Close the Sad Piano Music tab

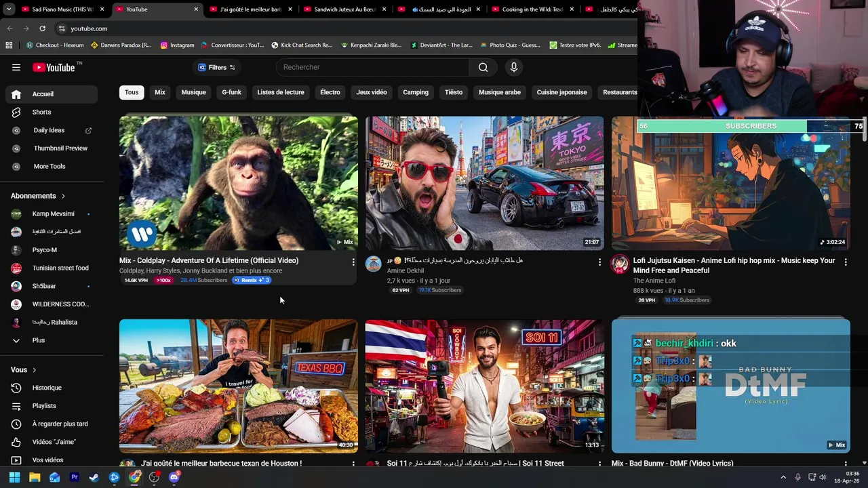[102, 9]
